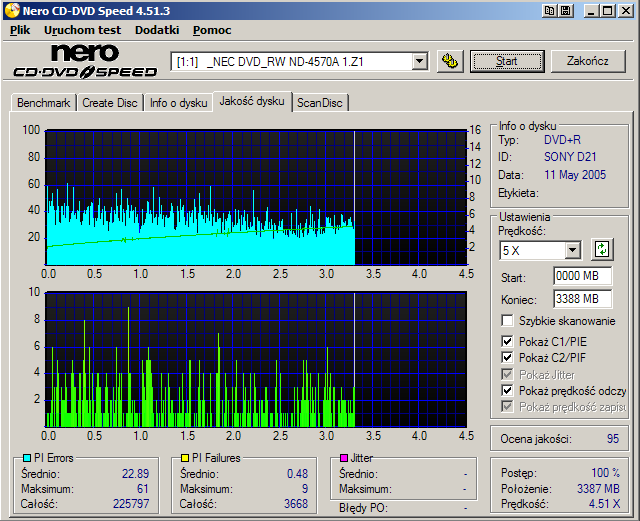Click the Koniec field showing 3388 MB
The width and height of the screenshot is (640, 521).
pos(582,299)
